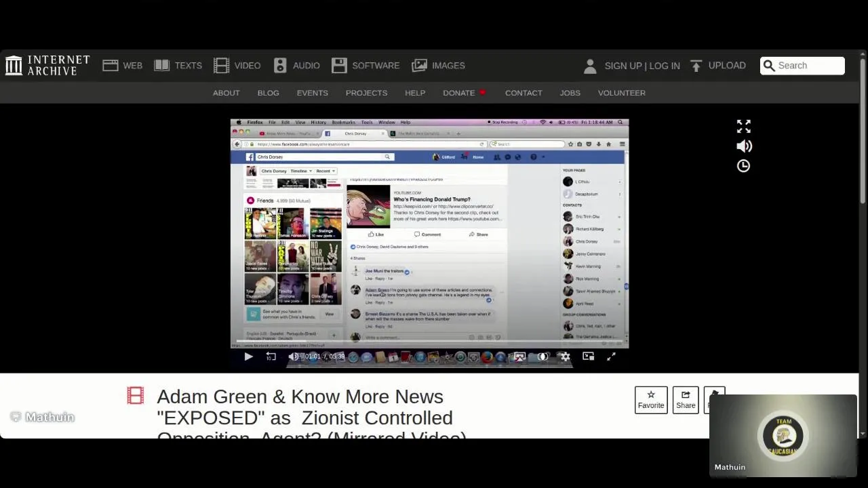The image size is (868, 488).
Task: Play the video
Action: (x=248, y=357)
